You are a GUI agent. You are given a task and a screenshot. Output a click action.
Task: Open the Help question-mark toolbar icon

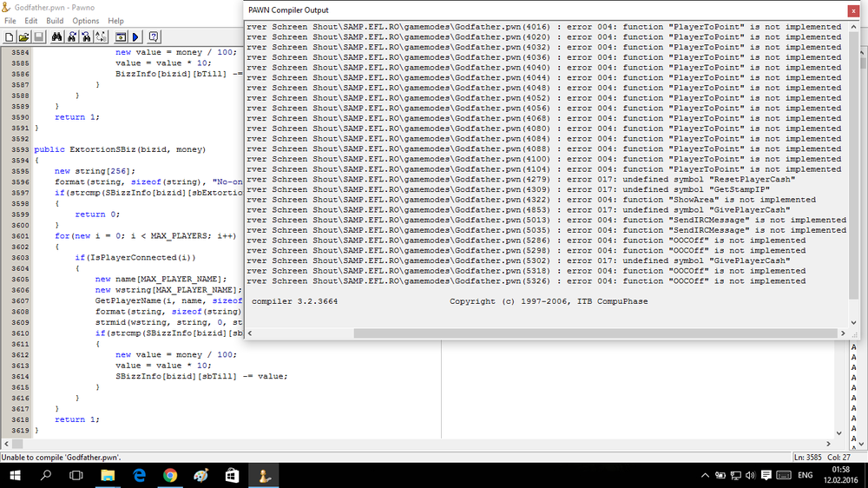pyautogui.click(x=154, y=37)
